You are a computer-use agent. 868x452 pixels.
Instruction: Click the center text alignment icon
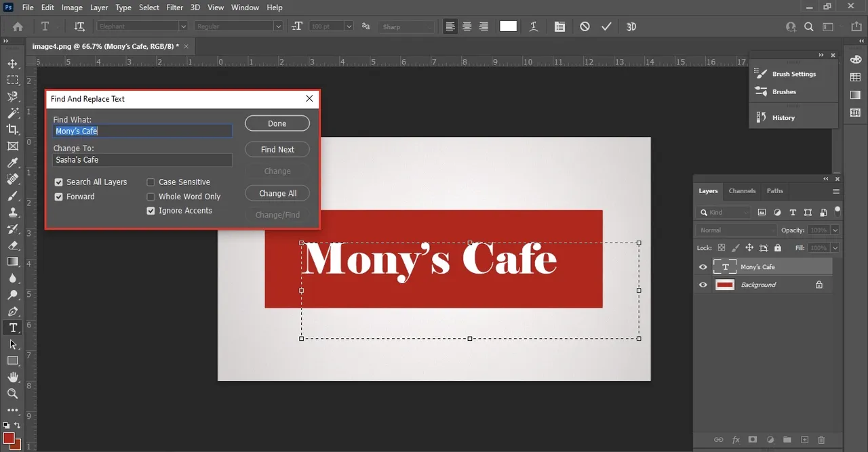[467, 26]
